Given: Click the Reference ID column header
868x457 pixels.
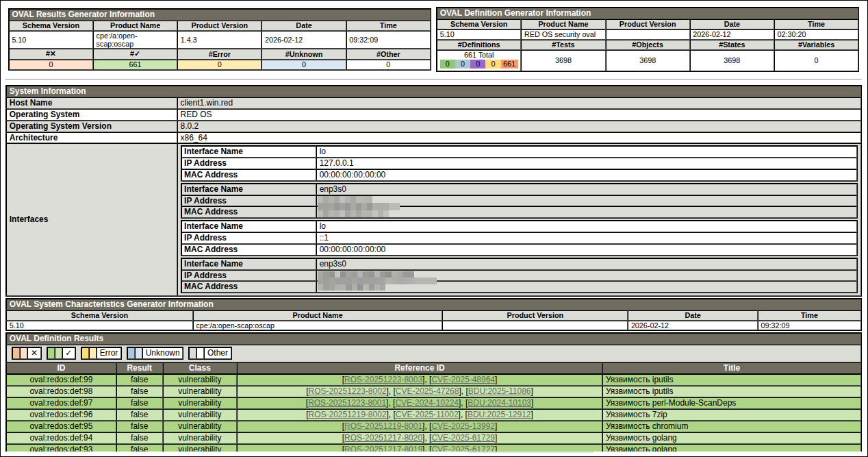Looking at the screenshot, I should click(x=420, y=368).
